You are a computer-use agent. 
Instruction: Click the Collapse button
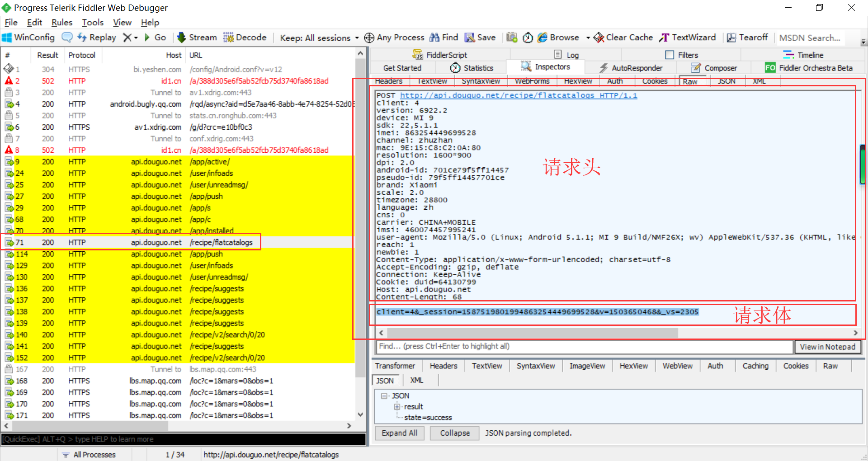[455, 433]
